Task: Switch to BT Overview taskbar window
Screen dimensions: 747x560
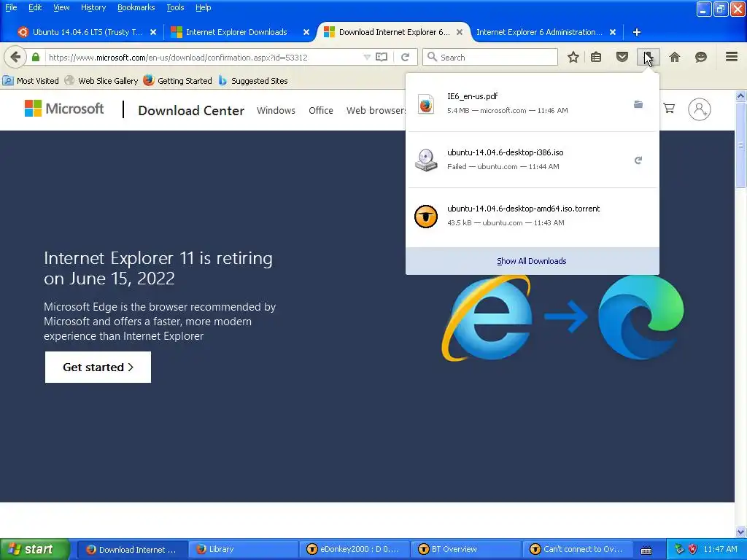Action: [x=466, y=550]
